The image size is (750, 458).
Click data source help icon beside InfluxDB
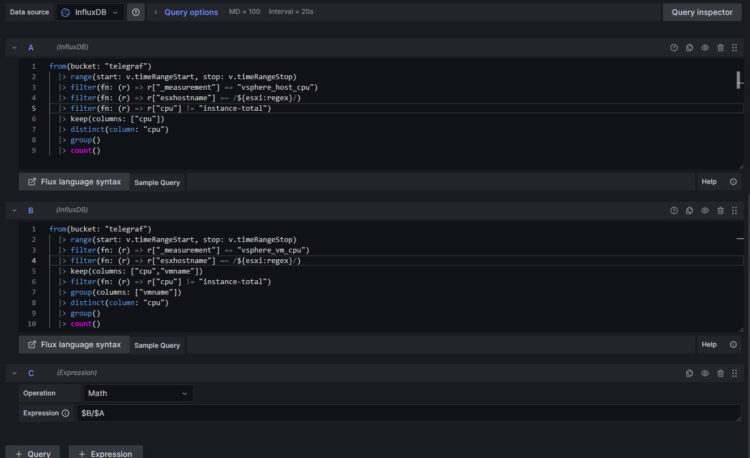point(136,12)
